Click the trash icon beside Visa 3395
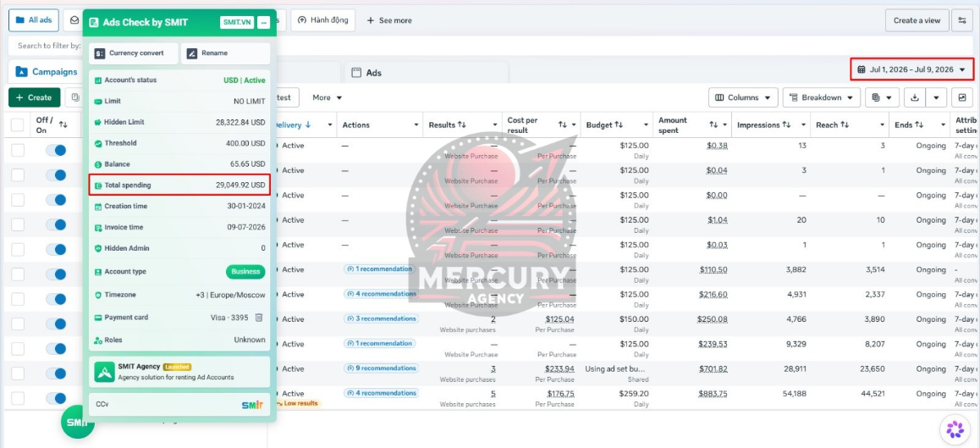 (x=259, y=318)
